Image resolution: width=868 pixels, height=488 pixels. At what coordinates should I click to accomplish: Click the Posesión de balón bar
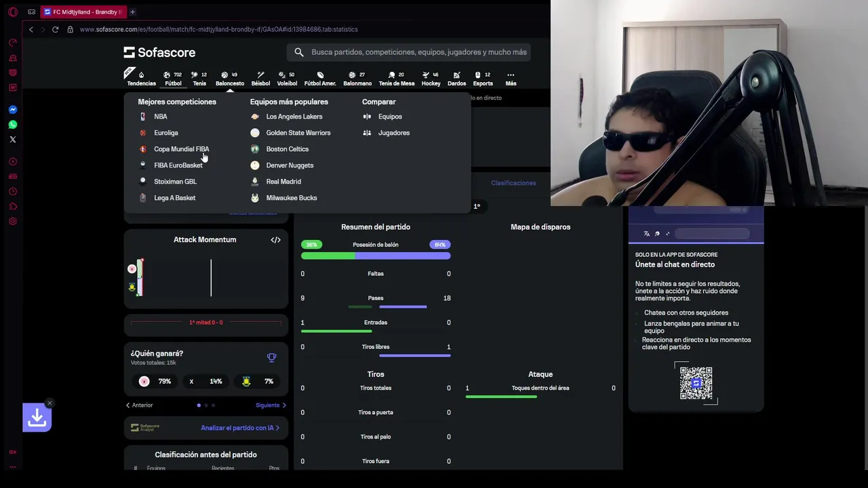pyautogui.click(x=376, y=256)
